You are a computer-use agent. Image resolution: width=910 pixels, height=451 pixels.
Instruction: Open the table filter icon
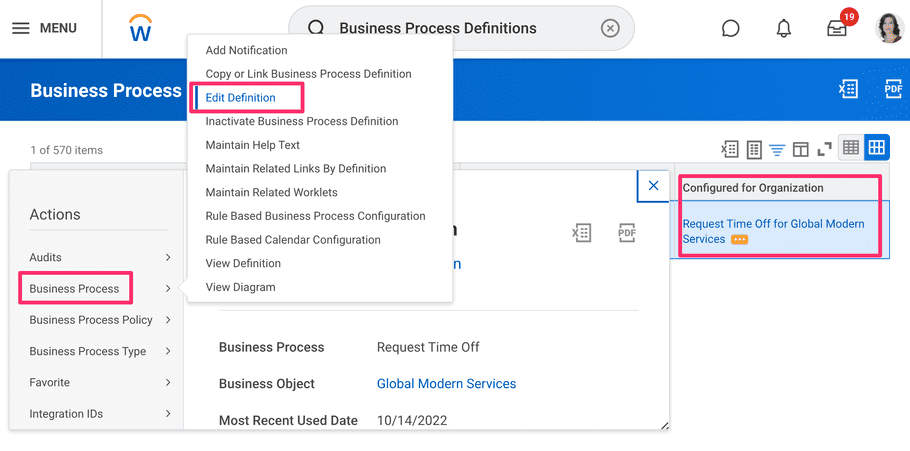777,150
